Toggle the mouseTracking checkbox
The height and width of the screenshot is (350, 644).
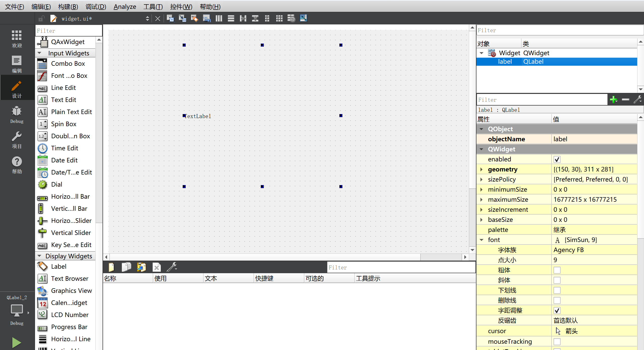[x=557, y=342]
